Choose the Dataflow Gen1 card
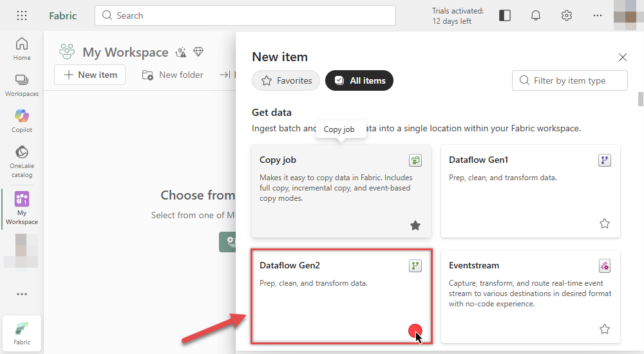This screenshot has width=644, height=354. [x=531, y=191]
